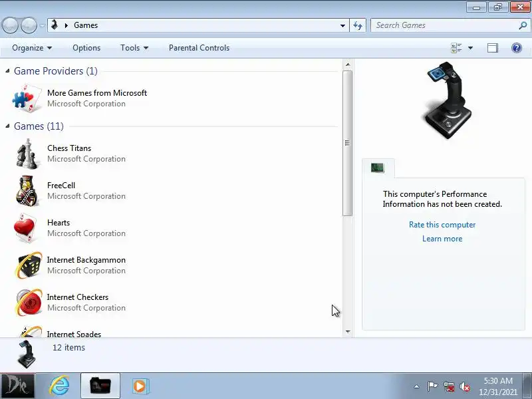Screen dimensions: 532x399
Task: Select the Internet Checkers title text
Action: (x=78, y=297)
